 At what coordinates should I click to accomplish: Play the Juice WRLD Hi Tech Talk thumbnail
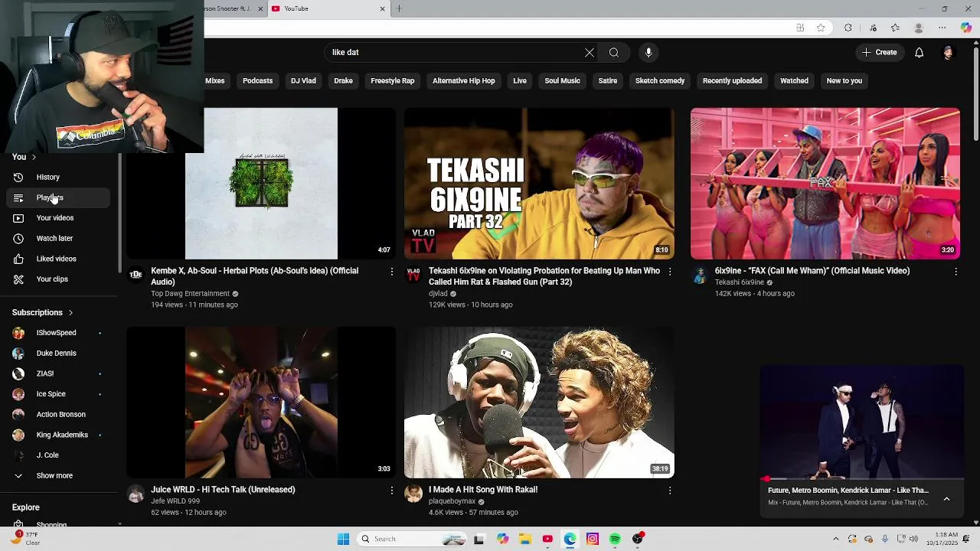point(261,403)
